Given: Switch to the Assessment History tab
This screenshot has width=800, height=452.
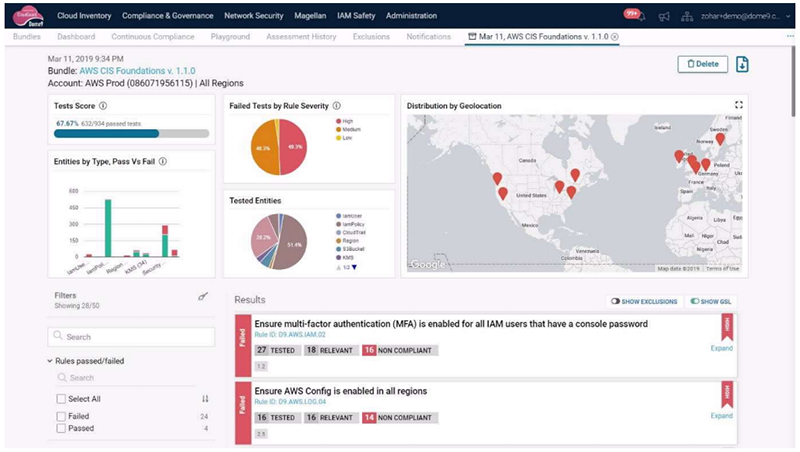Looking at the screenshot, I should [x=301, y=37].
